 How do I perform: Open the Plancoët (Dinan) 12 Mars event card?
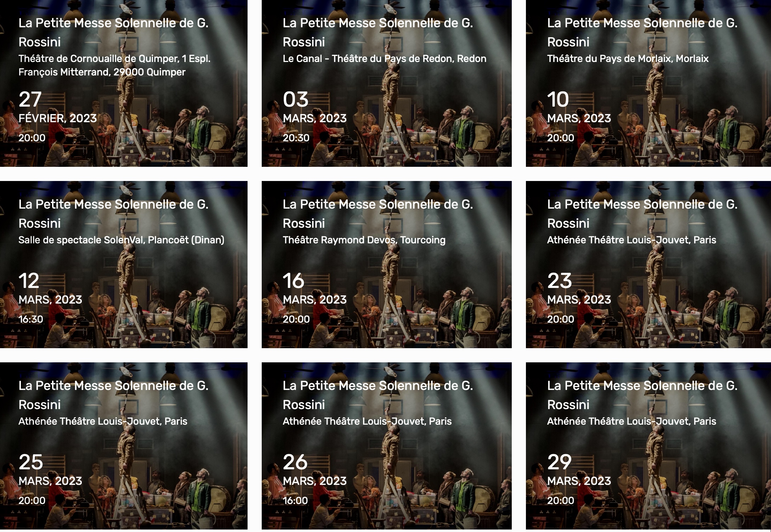[x=124, y=265]
